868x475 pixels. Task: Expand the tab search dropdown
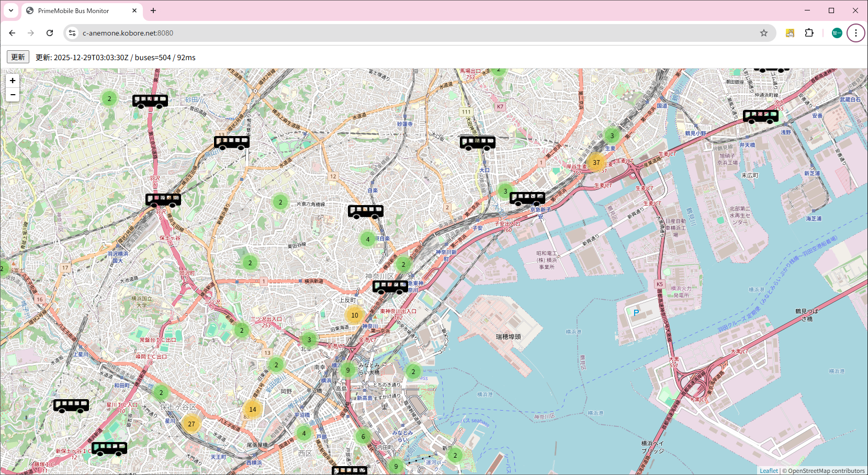point(10,10)
